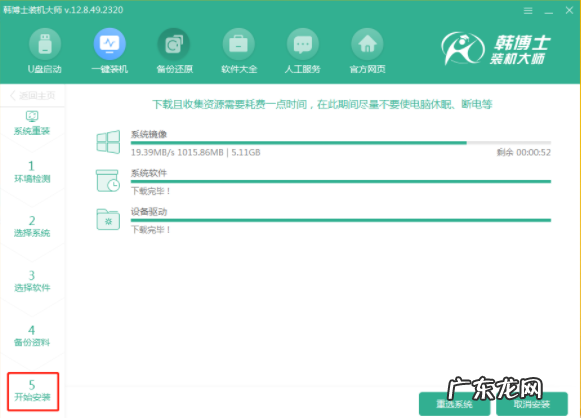Click the 系统重装 sidebar icon
Viewport: 581px width, 418px height.
pos(32,116)
